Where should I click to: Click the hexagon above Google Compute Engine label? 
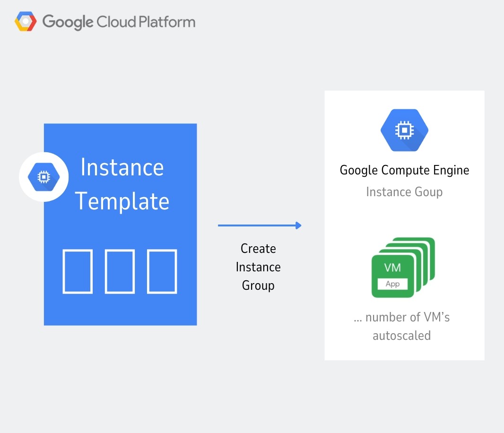pos(404,130)
